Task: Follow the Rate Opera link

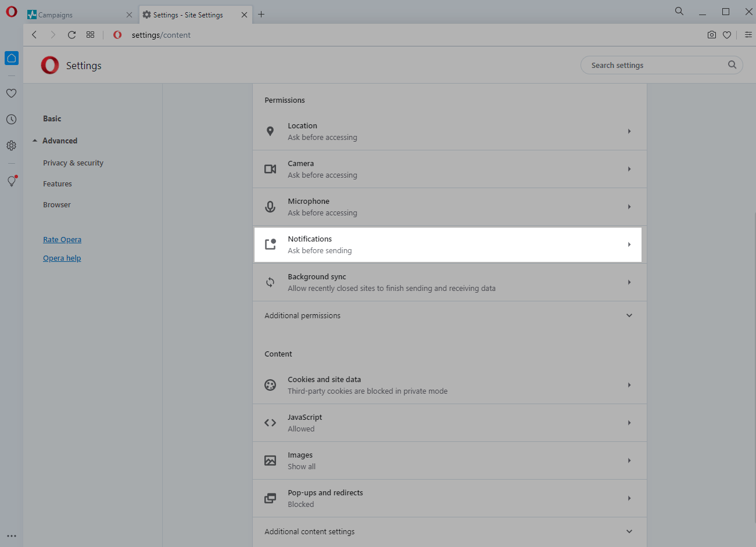Action: click(62, 240)
